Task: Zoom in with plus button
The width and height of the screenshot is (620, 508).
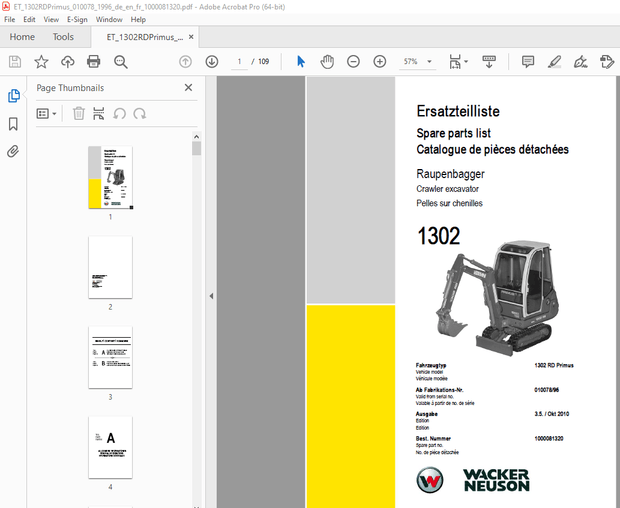Action: tap(380, 62)
